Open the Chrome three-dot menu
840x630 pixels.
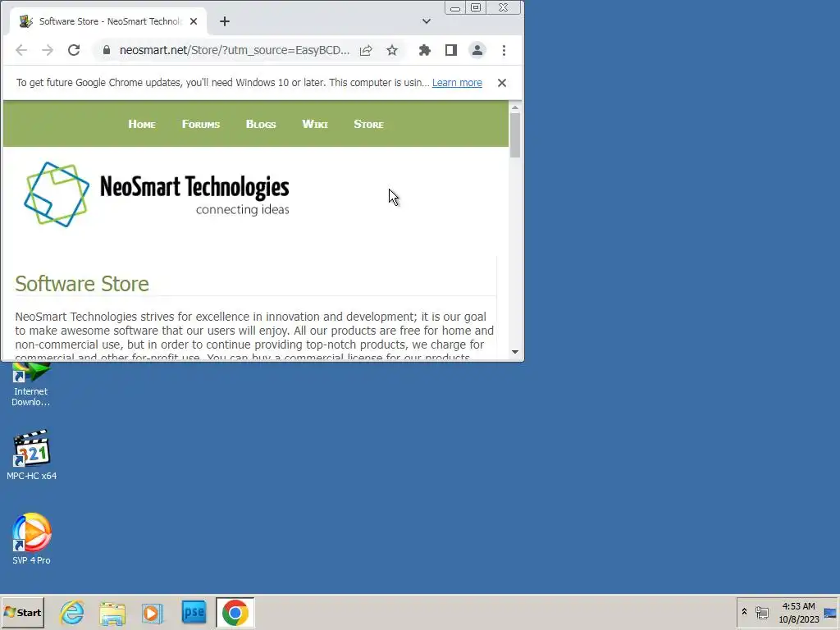504,50
